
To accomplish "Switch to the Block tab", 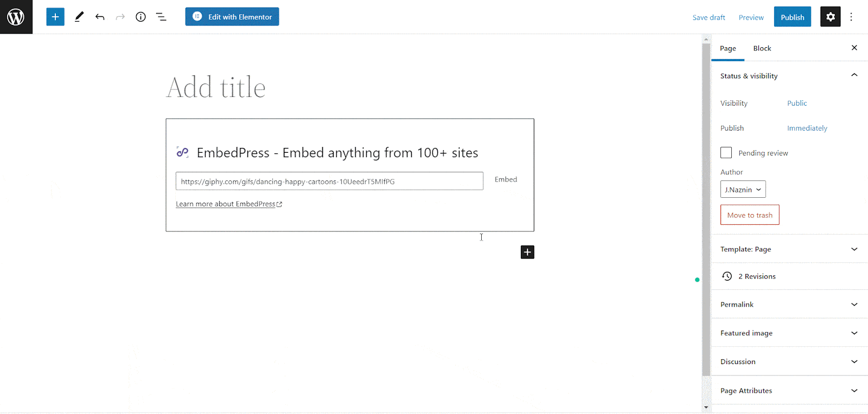I will pyautogui.click(x=762, y=48).
